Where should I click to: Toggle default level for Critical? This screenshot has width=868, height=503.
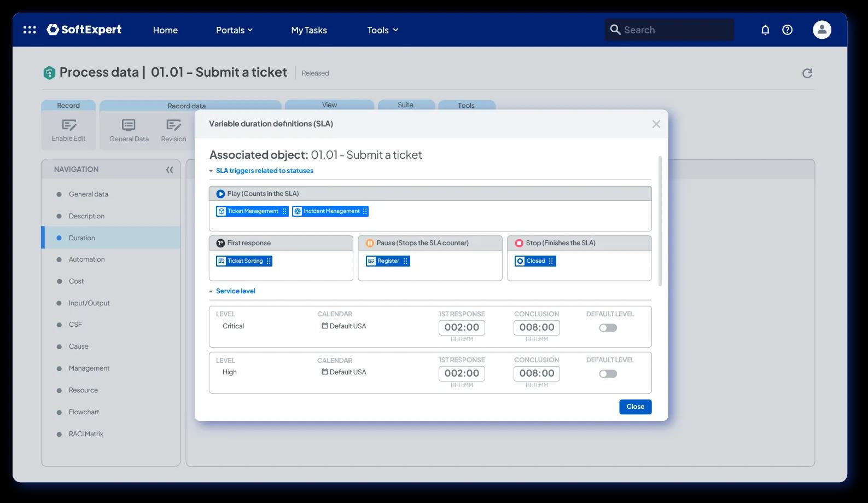click(608, 328)
